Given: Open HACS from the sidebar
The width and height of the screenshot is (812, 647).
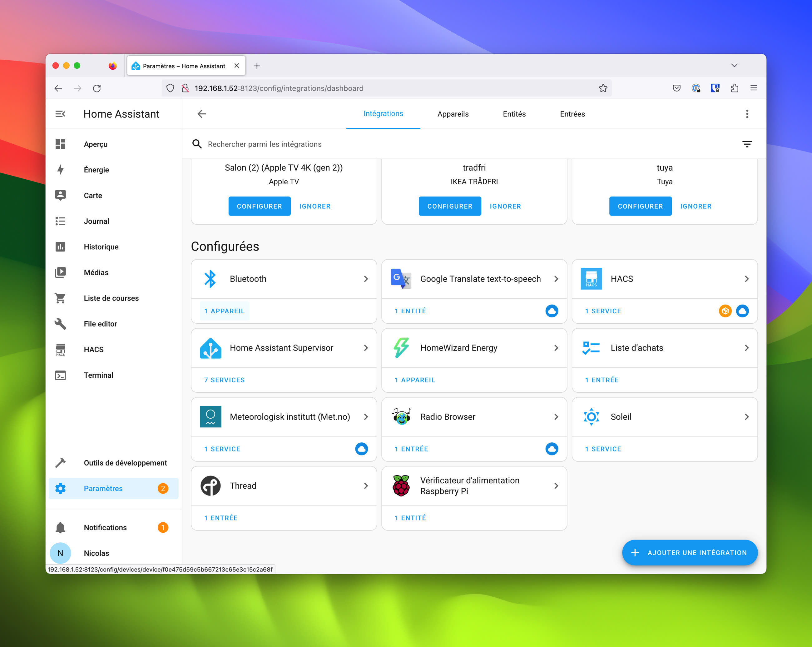Looking at the screenshot, I should pyautogui.click(x=93, y=349).
